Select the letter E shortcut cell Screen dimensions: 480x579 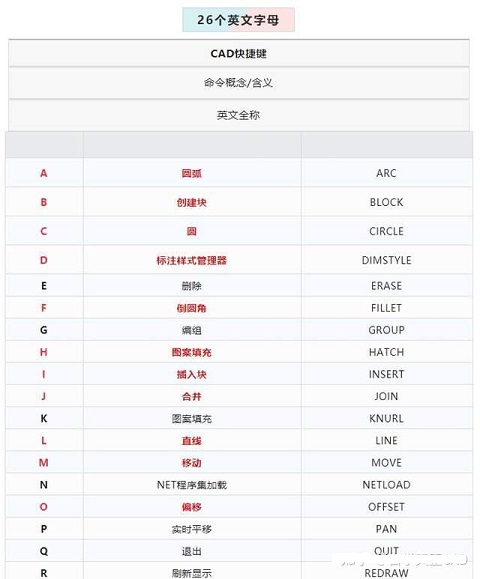[44, 285]
